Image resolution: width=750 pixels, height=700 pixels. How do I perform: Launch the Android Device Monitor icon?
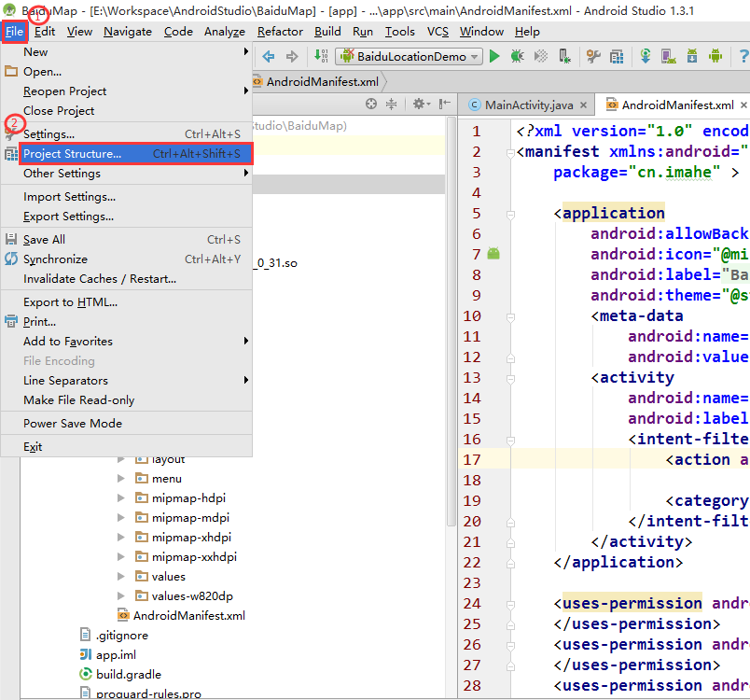click(x=715, y=56)
